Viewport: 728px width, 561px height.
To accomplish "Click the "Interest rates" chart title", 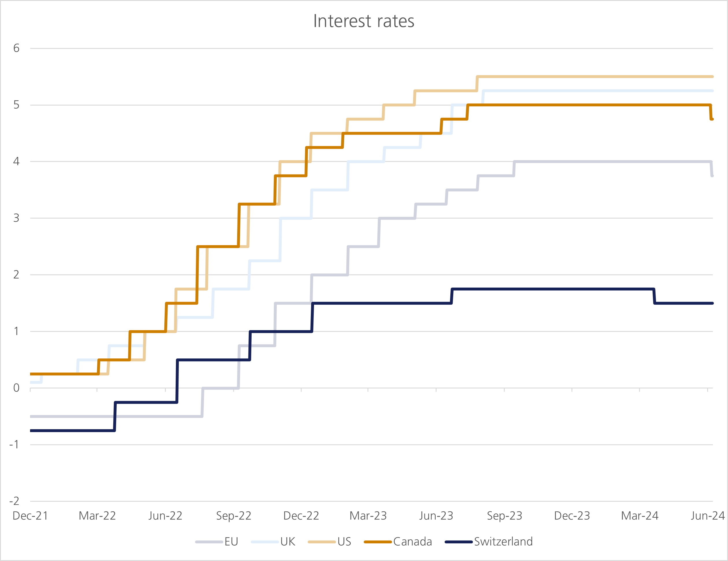I will point(364,21).
